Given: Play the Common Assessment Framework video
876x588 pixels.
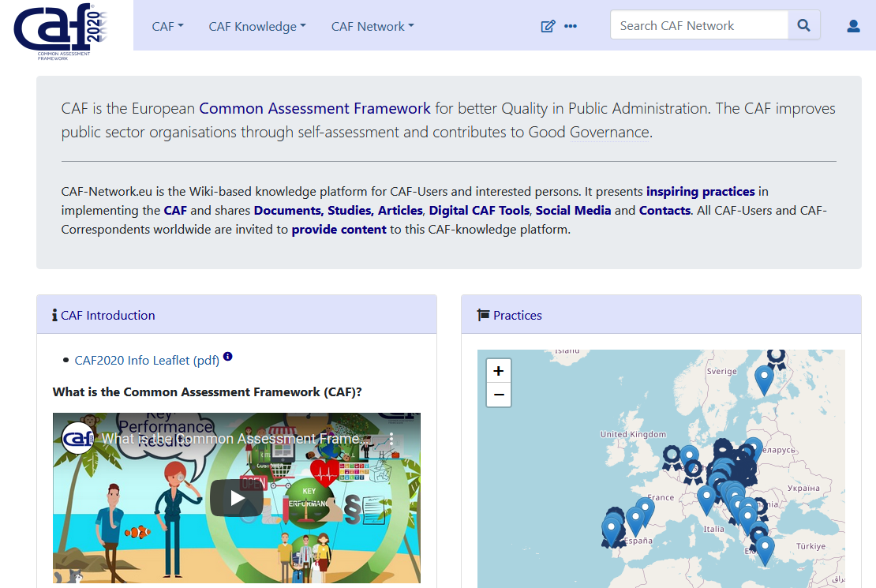Looking at the screenshot, I should (x=237, y=498).
